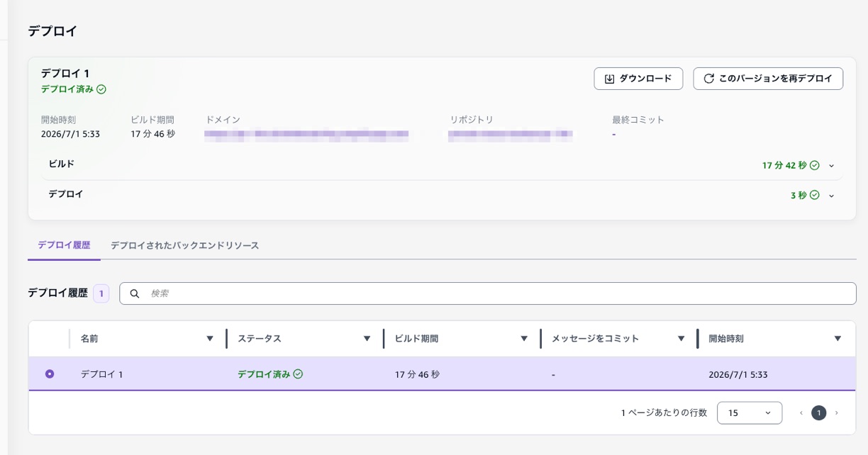
Task: Click the blurred repository link
Action: [511, 134]
